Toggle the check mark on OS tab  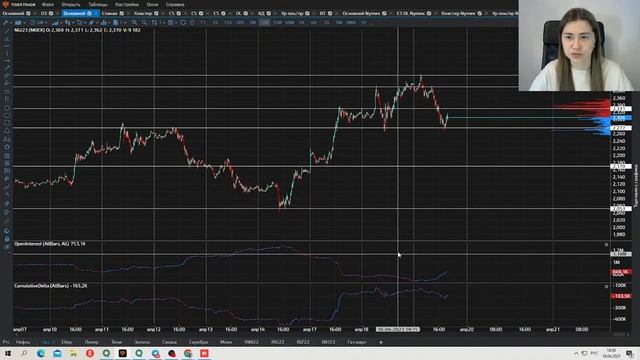point(51,13)
